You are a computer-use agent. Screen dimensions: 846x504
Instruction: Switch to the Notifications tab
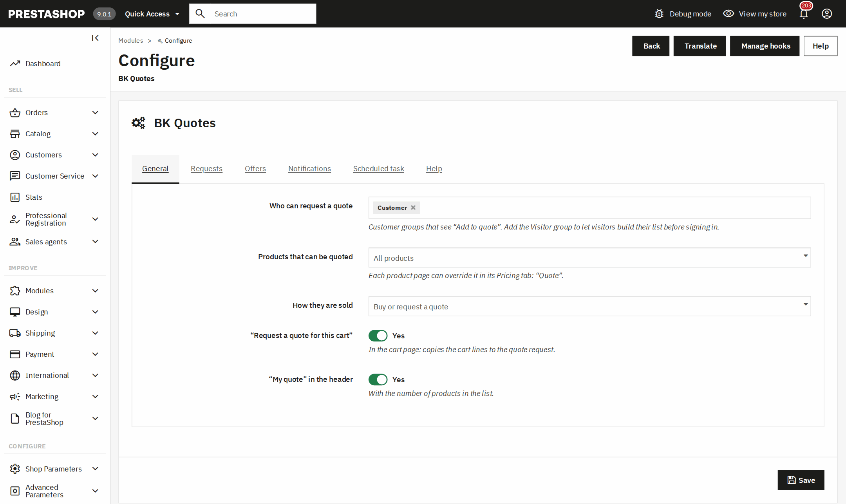(309, 169)
